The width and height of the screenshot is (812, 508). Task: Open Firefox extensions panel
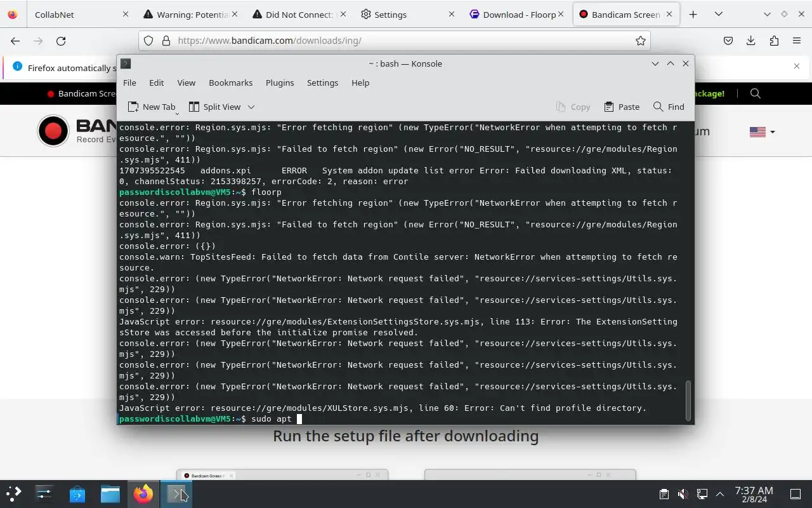(774, 41)
